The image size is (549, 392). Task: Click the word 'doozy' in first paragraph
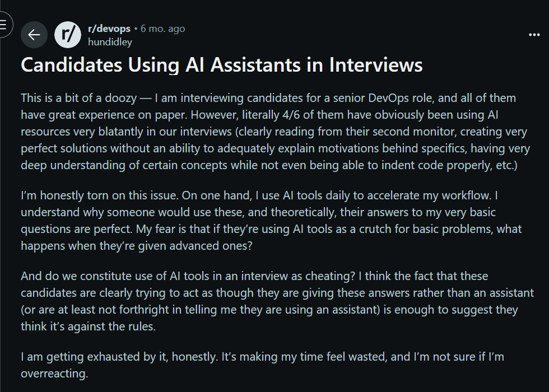121,98
